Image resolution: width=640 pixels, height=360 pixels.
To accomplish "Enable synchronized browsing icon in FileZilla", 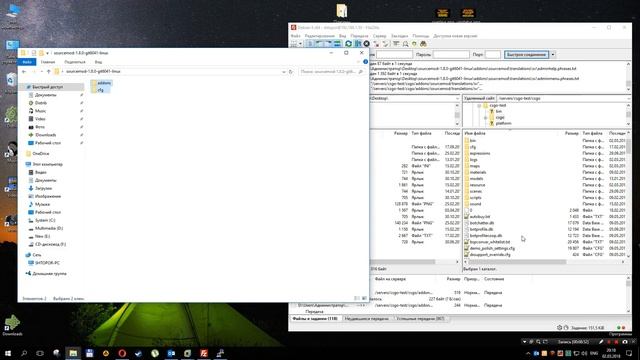I will (x=414, y=44).
